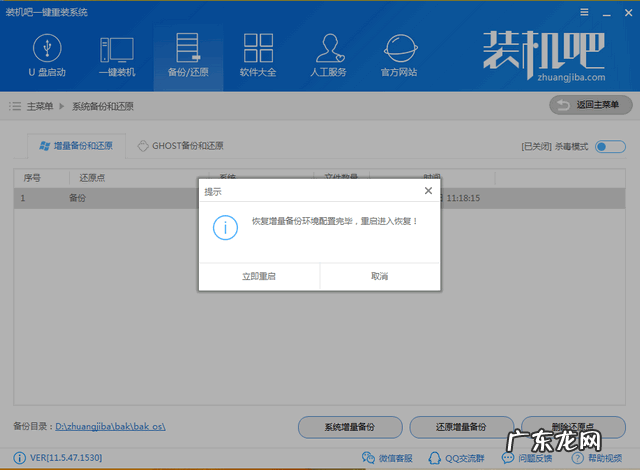The width and height of the screenshot is (640, 470).
Task: Click the 11:18:15 time cell
Action: (463, 198)
